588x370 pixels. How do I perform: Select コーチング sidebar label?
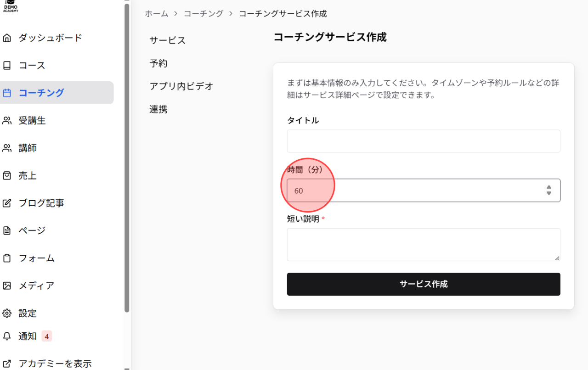41,93
